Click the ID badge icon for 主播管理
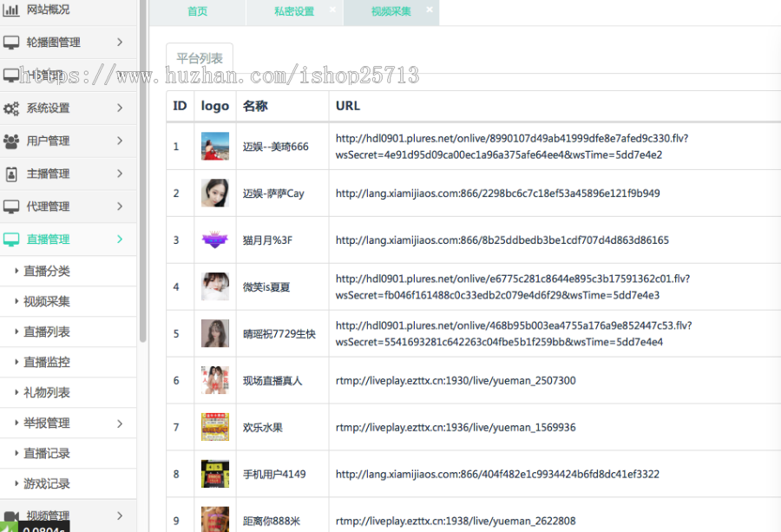Viewport: 781px width, 532px height. pyautogui.click(x=11, y=174)
